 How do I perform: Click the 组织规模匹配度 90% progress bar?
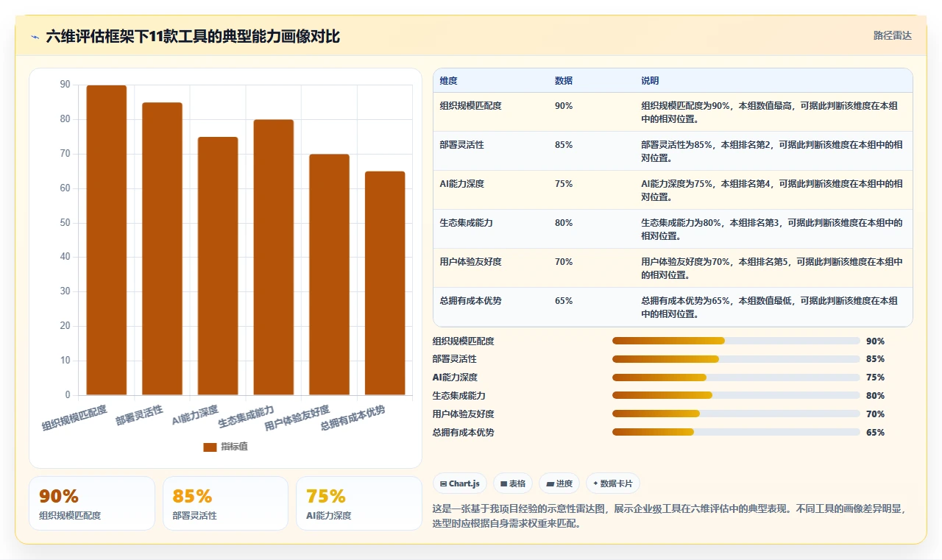pyautogui.click(x=736, y=341)
